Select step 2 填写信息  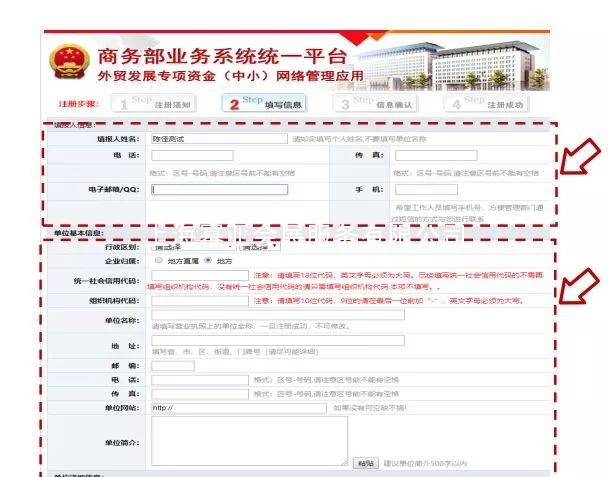263,103
